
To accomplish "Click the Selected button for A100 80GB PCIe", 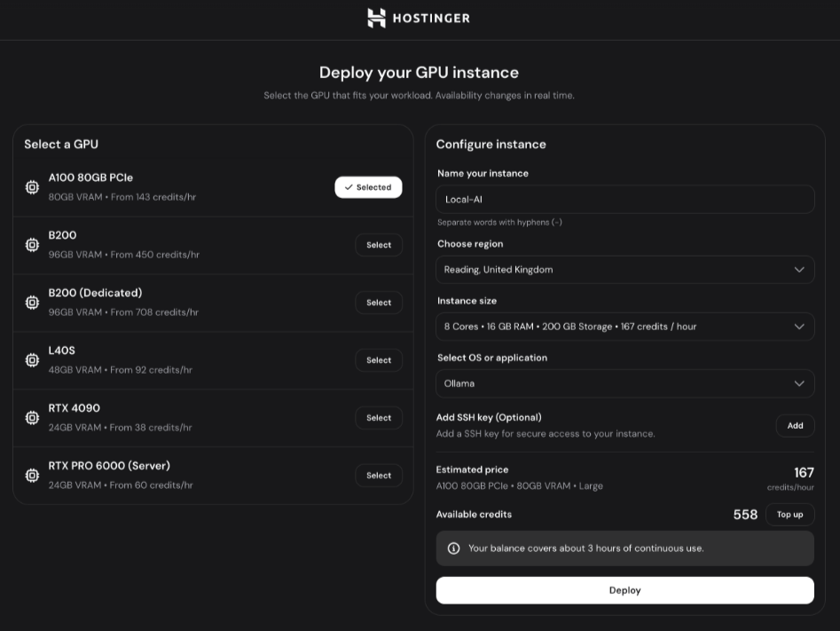I will [x=368, y=187].
